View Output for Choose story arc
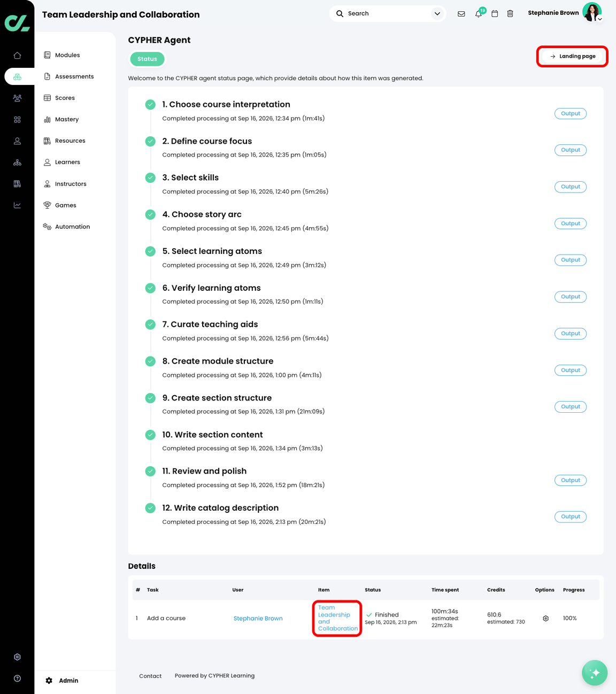This screenshot has width=616, height=694. 571,223
